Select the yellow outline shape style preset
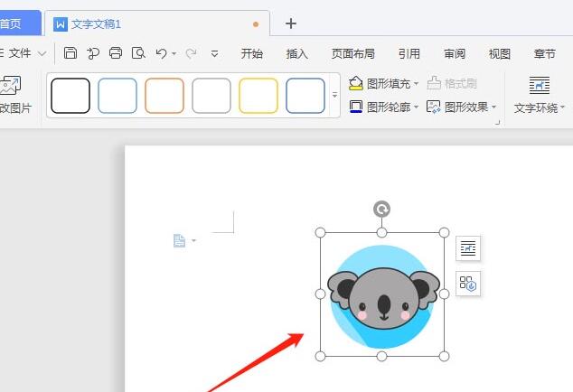573x392 pixels. [x=258, y=96]
